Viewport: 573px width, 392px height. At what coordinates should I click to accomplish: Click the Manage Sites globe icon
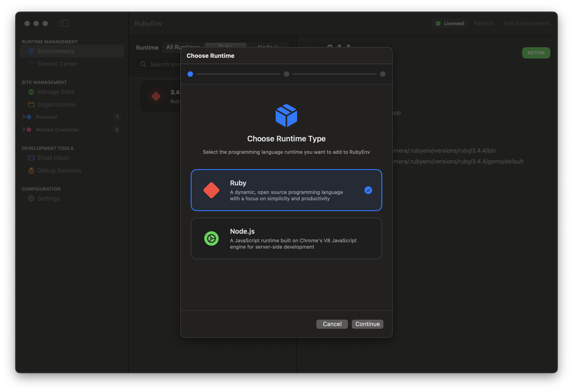31,92
